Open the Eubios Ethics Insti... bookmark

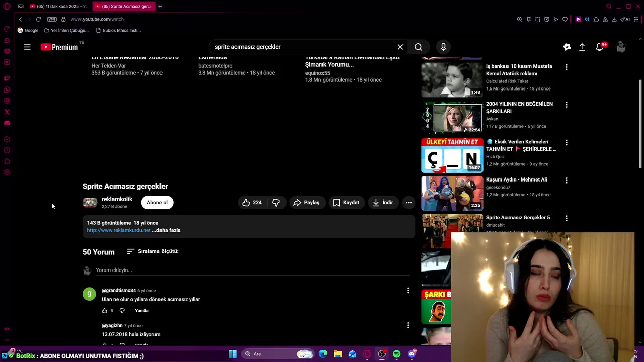coord(118,30)
